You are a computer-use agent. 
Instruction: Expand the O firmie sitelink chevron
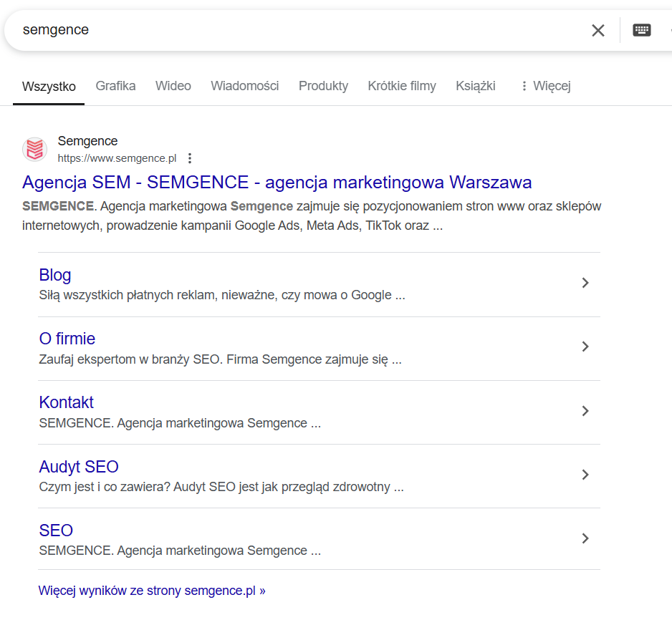click(585, 347)
